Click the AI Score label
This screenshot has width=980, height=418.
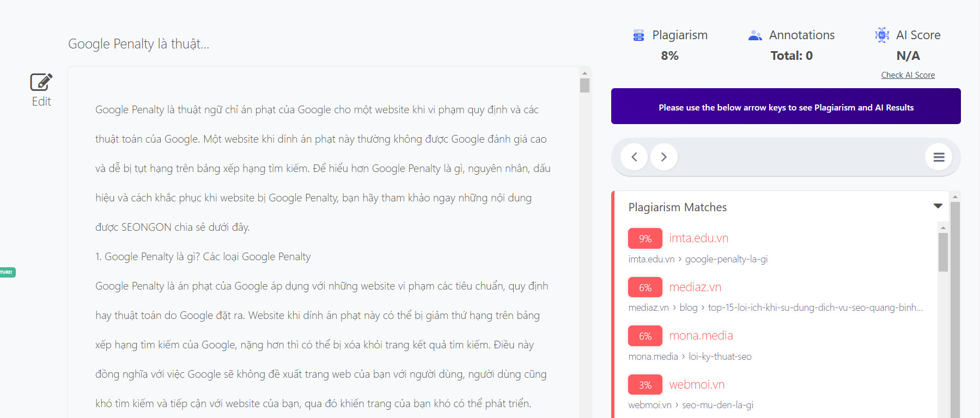point(918,35)
